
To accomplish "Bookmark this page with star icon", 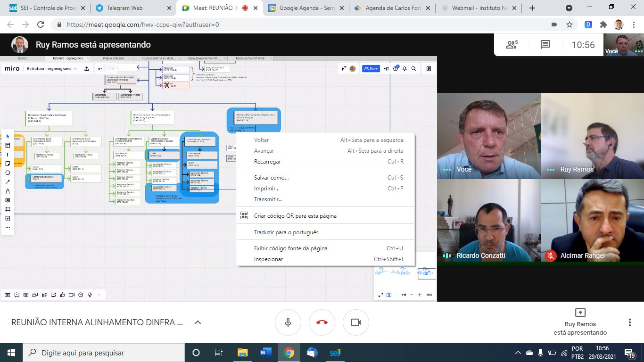I will pos(570,25).
